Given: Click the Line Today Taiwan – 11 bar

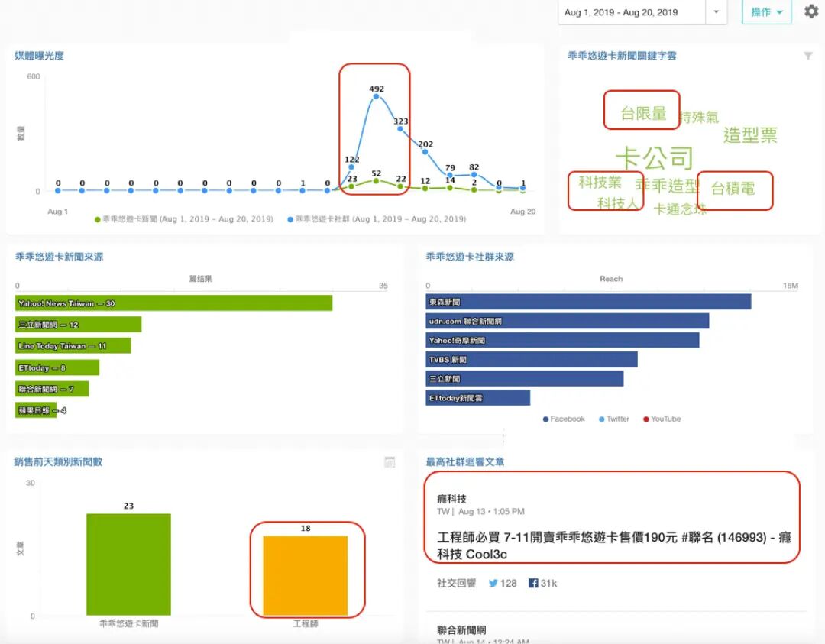Looking at the screenshot, I should [73, 345].
